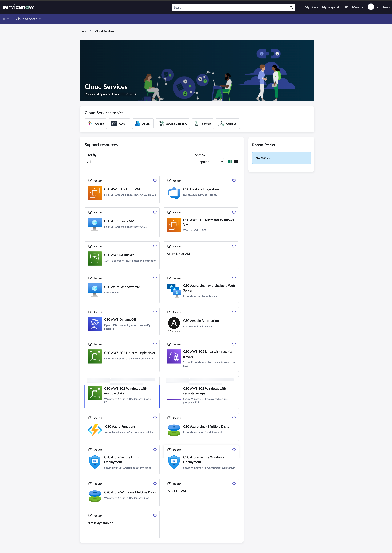This screenshot has height=553, width=392.
Task: Switch to list view layout
Action: (236, 162)
